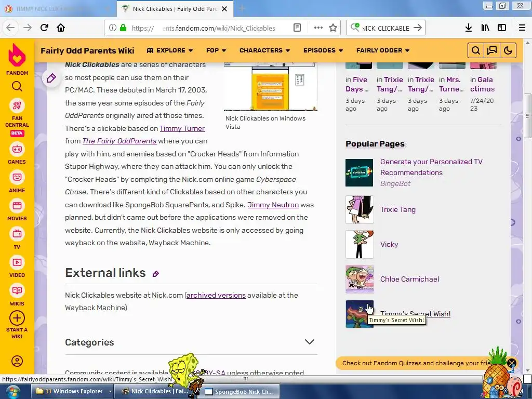Expand the EXPLORE dropdown menu

coord(170,50)
